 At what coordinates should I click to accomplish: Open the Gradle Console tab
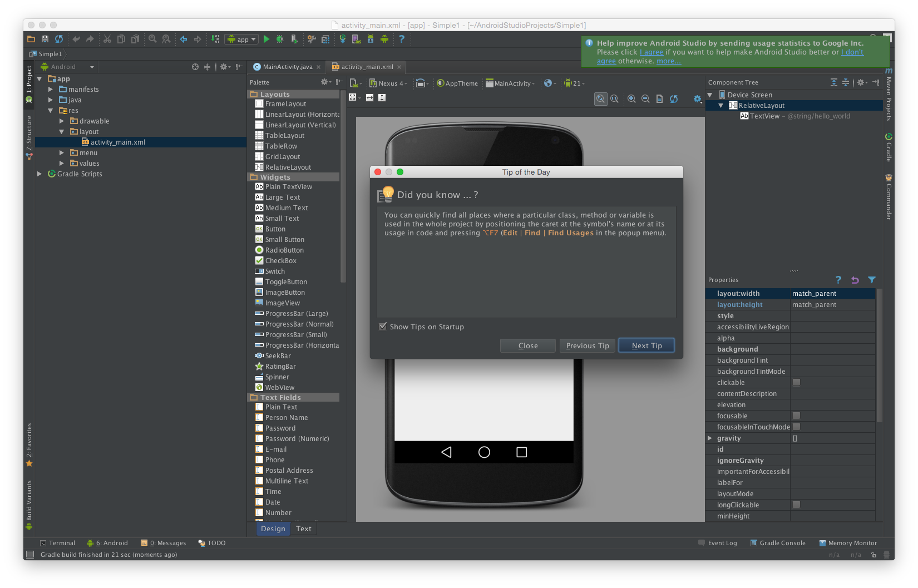coord(778,543)
